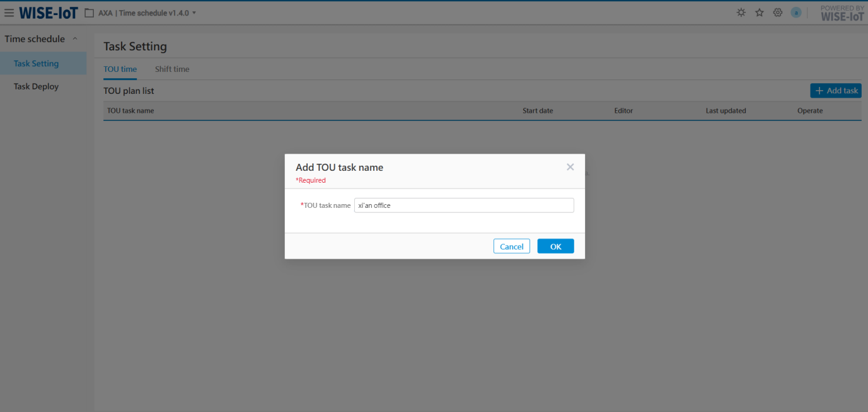The width and height of the screenshot is (868, 412).
Task: Click the Powered by WISE-IoT logo
Action: (x=842, y=13)
